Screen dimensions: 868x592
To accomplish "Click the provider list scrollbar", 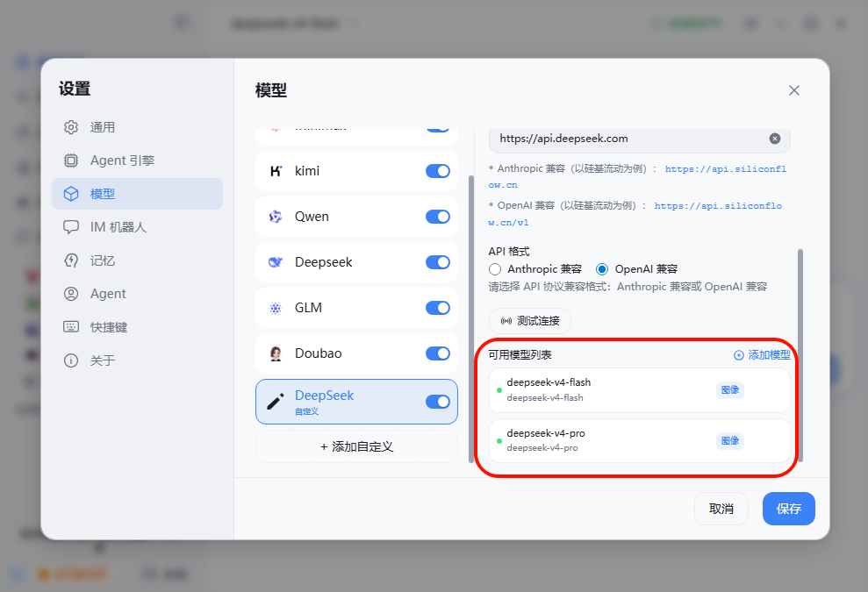I will pos(471,318).
